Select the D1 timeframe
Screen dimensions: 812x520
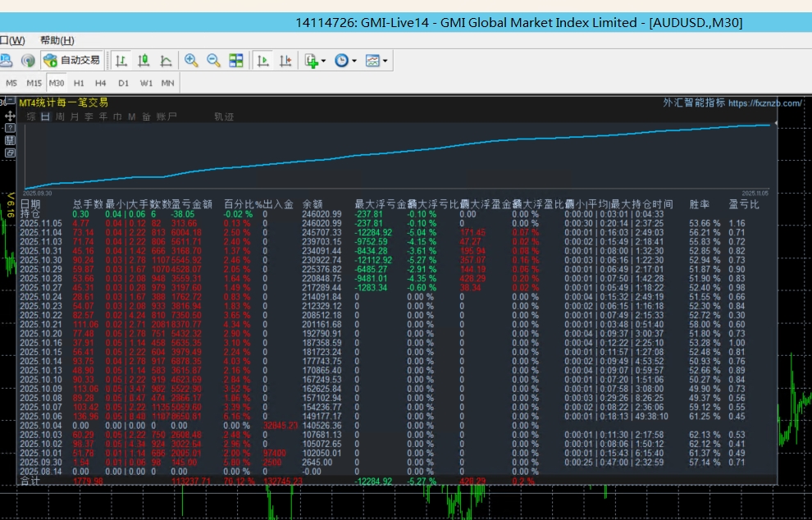tap(123, 83)
